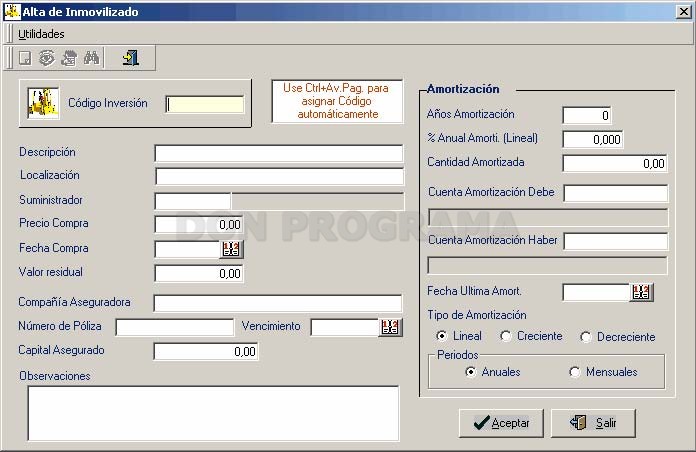Click the binoculars search toolbar icon

coord(91,58)
